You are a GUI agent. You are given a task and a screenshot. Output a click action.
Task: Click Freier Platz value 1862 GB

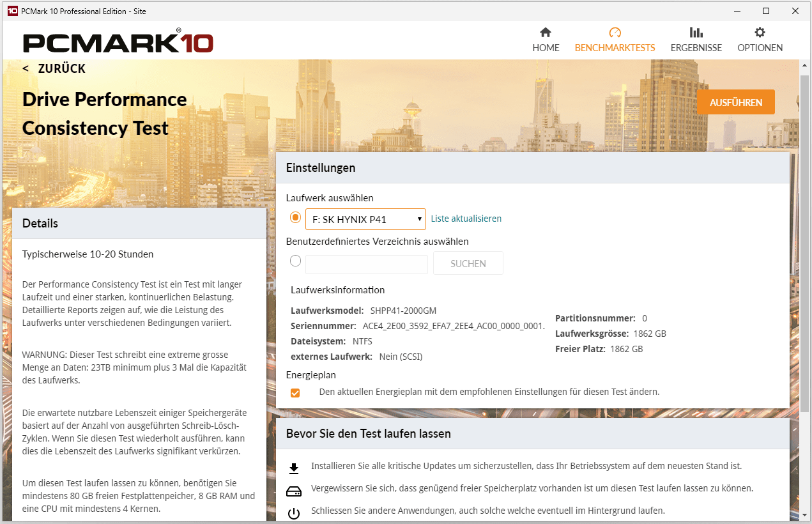pyautogui.click(x=627, y=349)
